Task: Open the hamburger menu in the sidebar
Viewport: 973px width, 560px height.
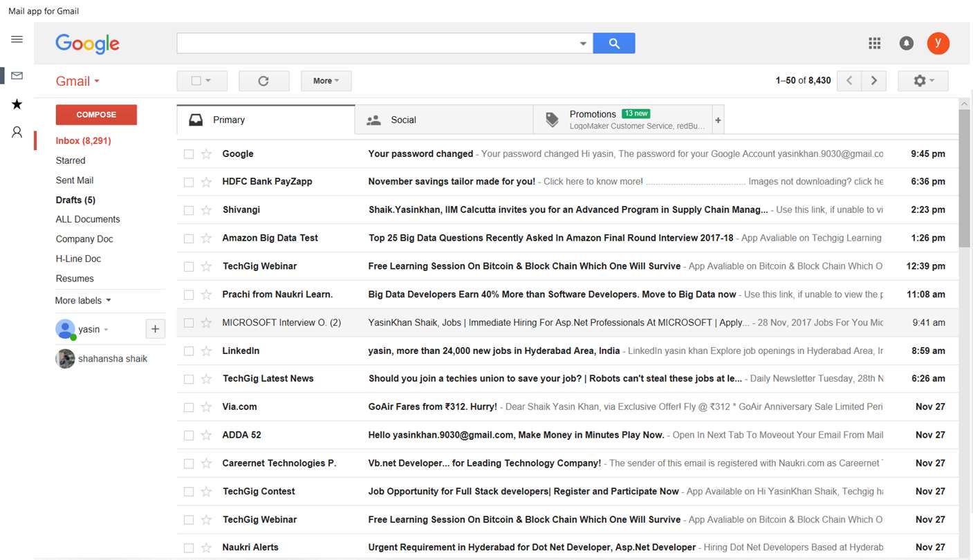Action: pyautogui.click(x=17, y=39)
